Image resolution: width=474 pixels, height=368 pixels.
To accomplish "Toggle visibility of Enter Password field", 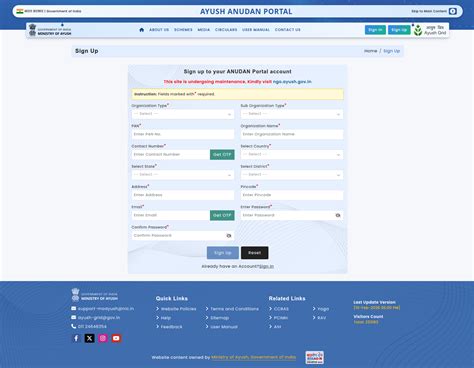I will (338, 215).
